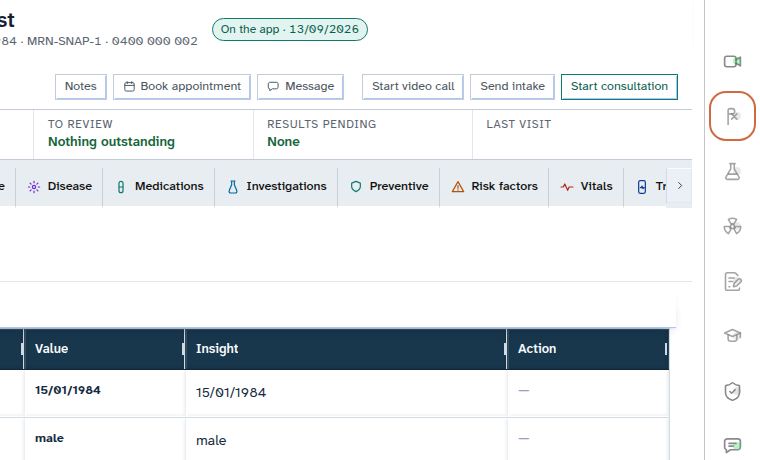The height and width of the screenshot is (460, 760).
Task: Open the radiology sidebar icon
Action: point(732,226)
